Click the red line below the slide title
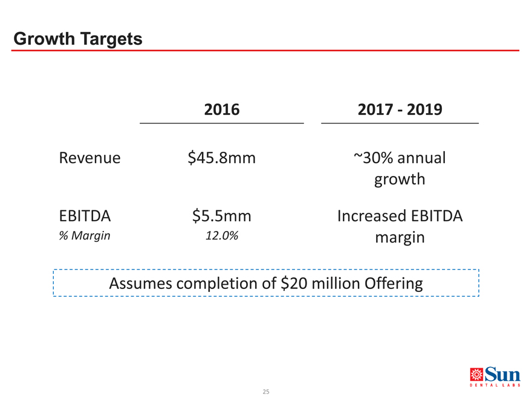 [265, 50]
